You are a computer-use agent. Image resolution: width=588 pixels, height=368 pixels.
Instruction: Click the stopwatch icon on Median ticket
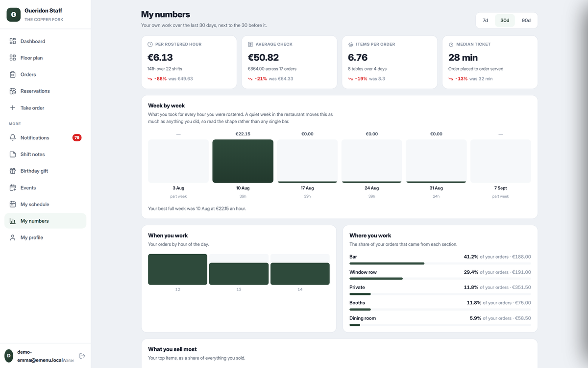(451, 44)
